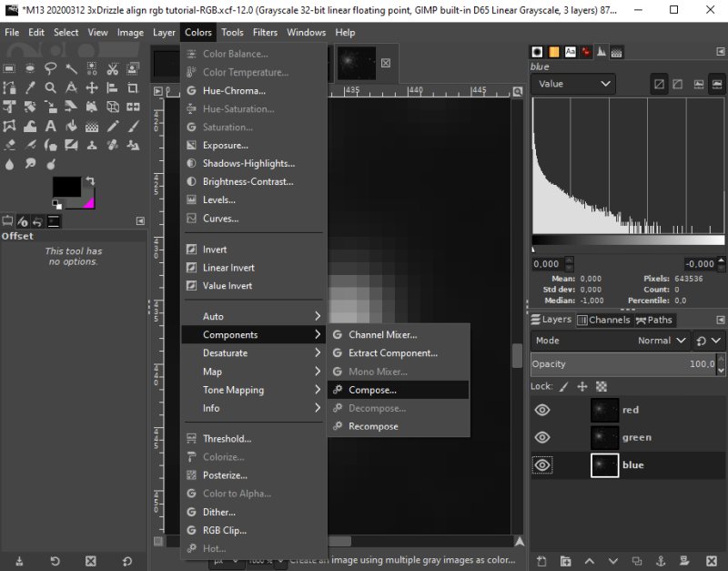Select the Text tool
Screen dimensions: 728x571
coord(51,126)
